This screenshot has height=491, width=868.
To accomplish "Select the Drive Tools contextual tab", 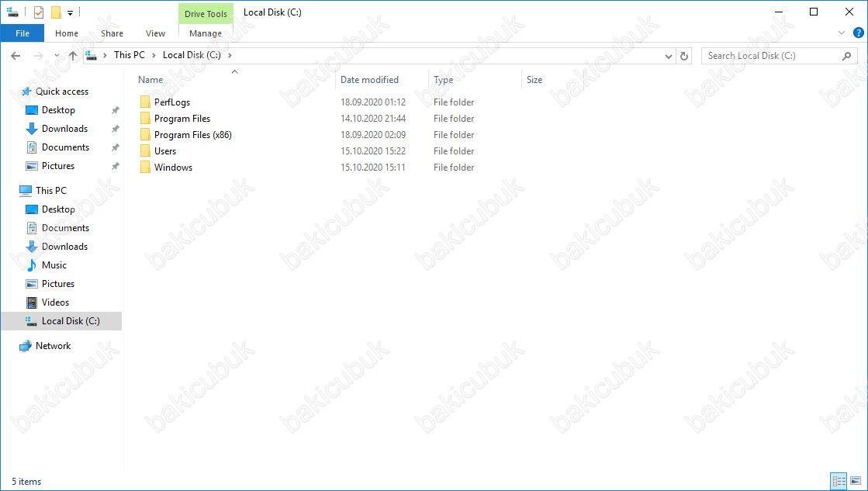I will (x=206, y=14).
